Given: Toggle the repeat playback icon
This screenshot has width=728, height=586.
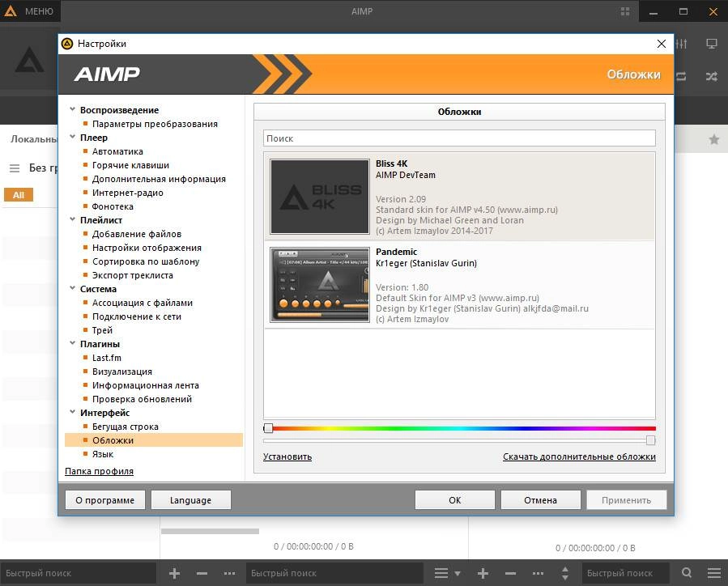Looking at the screenshot, I should click(x=681, y=76).
